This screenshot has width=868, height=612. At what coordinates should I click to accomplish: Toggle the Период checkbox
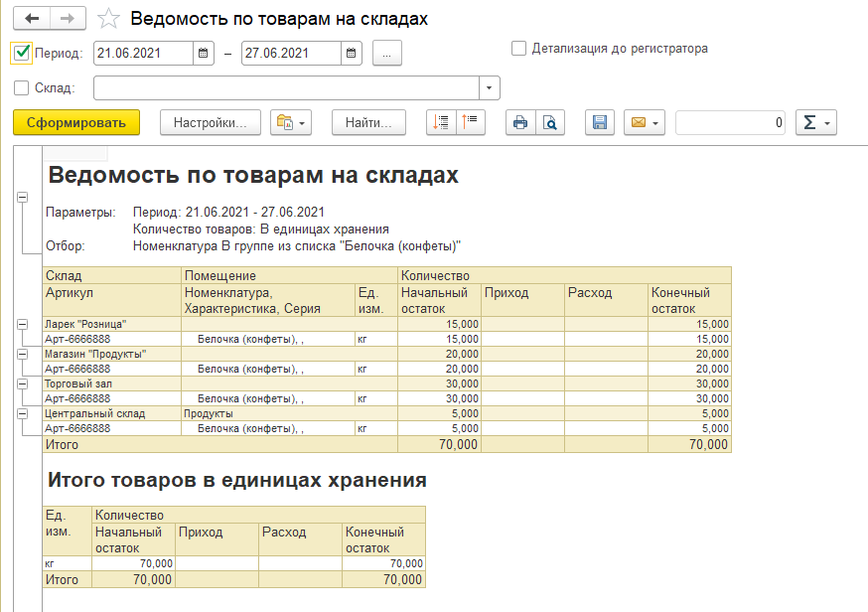[x=22, y=54]
